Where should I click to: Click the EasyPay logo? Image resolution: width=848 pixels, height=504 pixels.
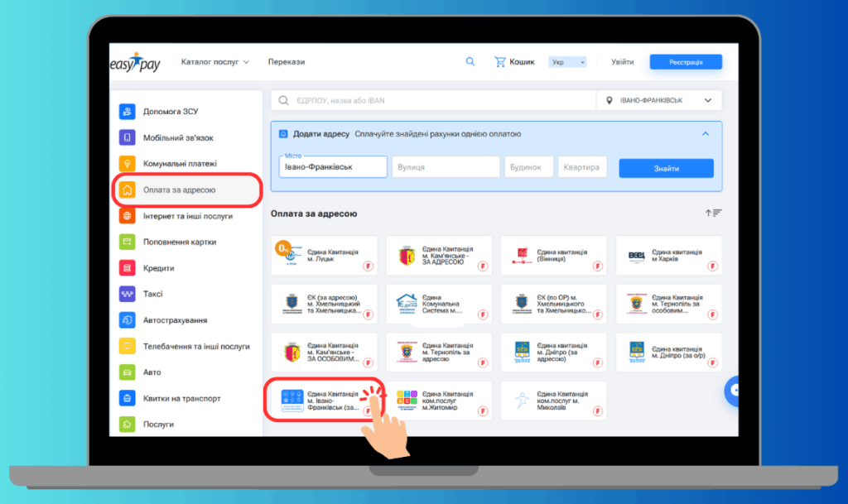click(135, 62)
